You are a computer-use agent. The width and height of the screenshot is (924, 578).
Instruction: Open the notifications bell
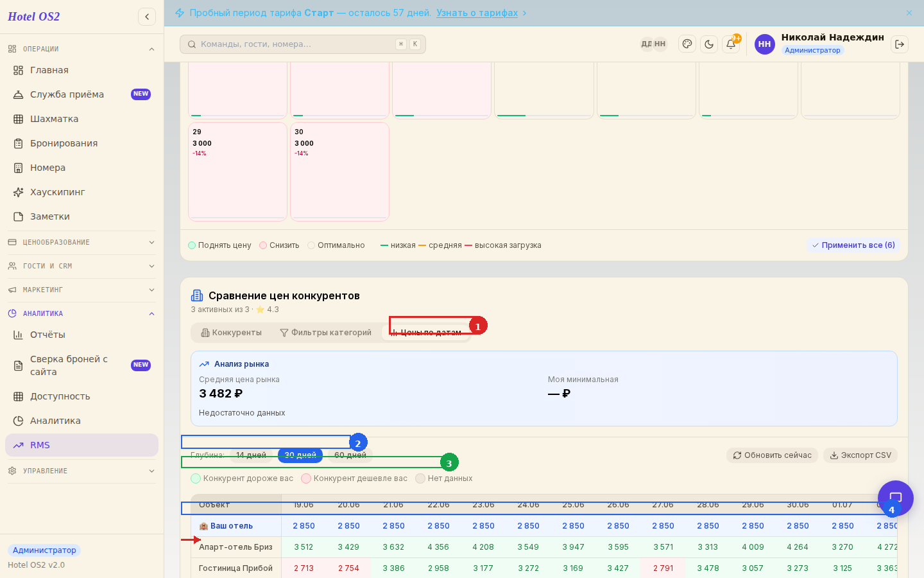point(731,44)
